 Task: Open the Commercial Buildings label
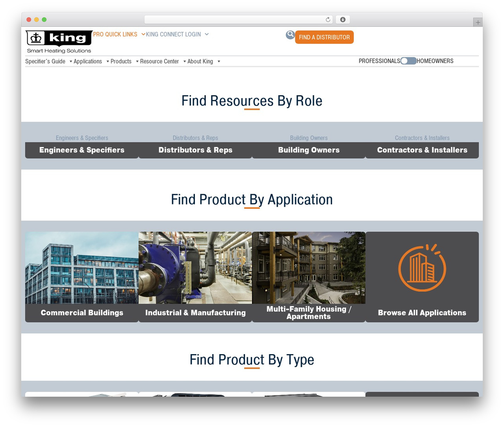pyautogui.click(x=82, y=313)
